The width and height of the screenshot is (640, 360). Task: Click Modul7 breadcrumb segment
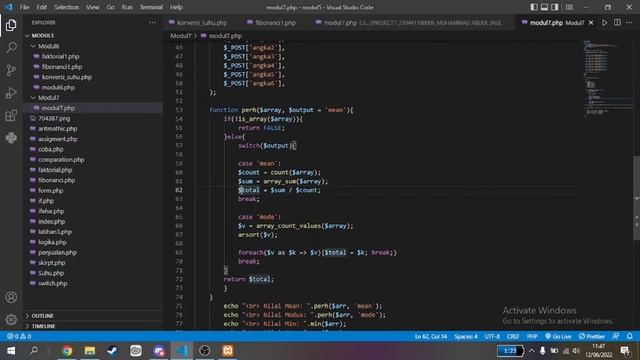pos(180,36)
